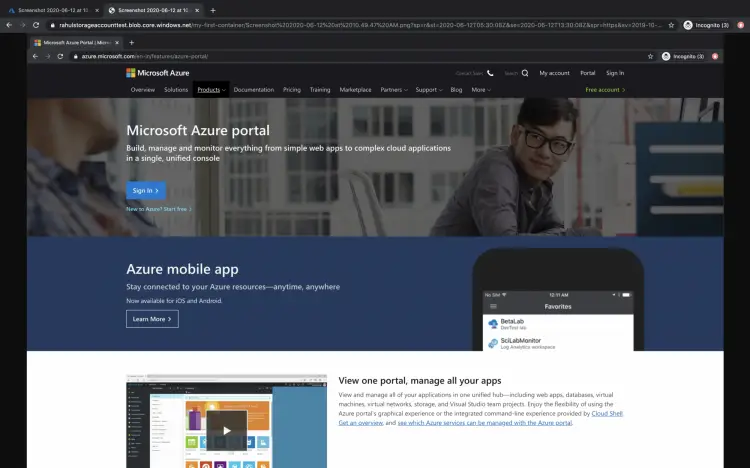This screenshot has height=468, width=750.
Task: Bookmark the blob.core.windows.net page with the star
Action: [671, 25]
